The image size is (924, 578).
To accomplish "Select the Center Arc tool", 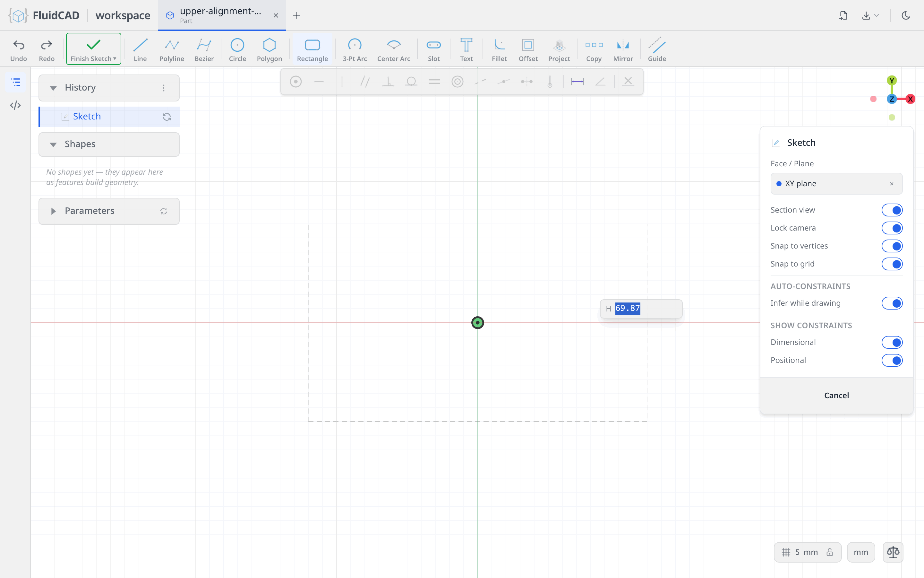I will coord(394,49).
